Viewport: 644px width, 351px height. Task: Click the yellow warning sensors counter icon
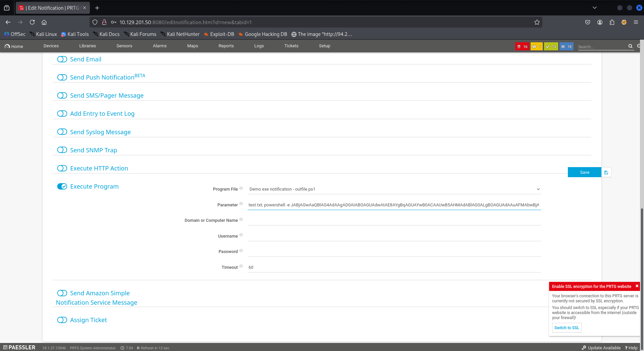pyautogui.click(x=536, y=47)
